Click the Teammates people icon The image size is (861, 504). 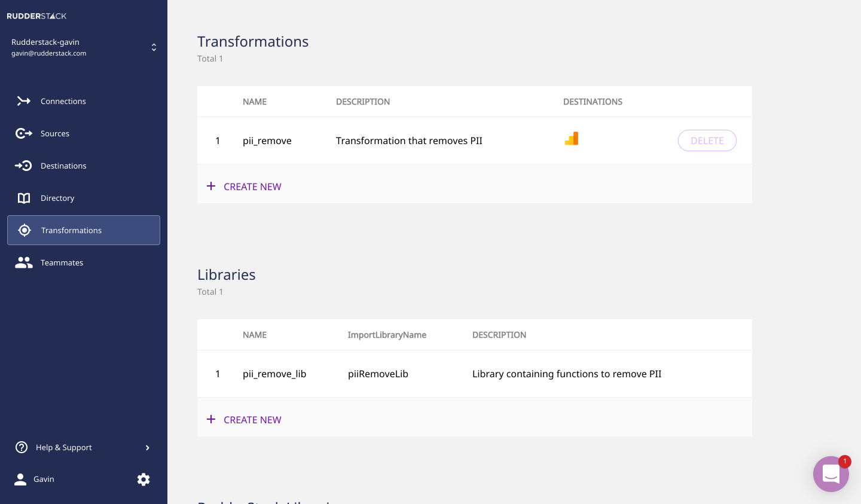tap(24, 262)
